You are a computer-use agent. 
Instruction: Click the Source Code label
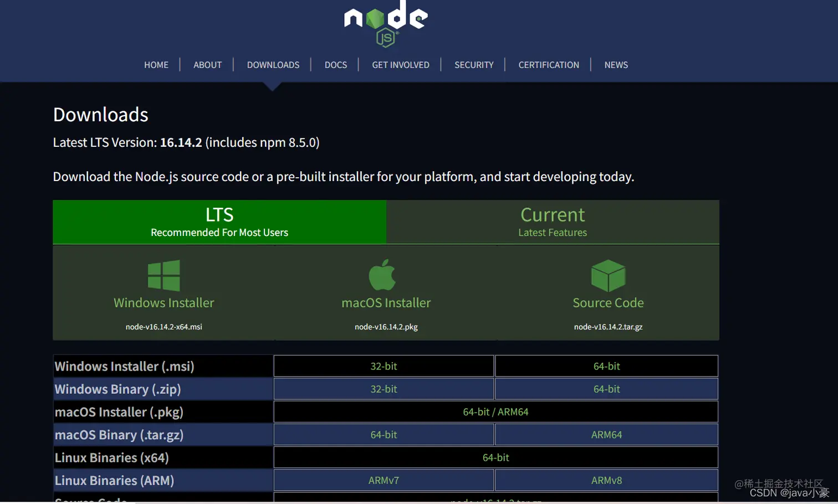coord(608,303)
